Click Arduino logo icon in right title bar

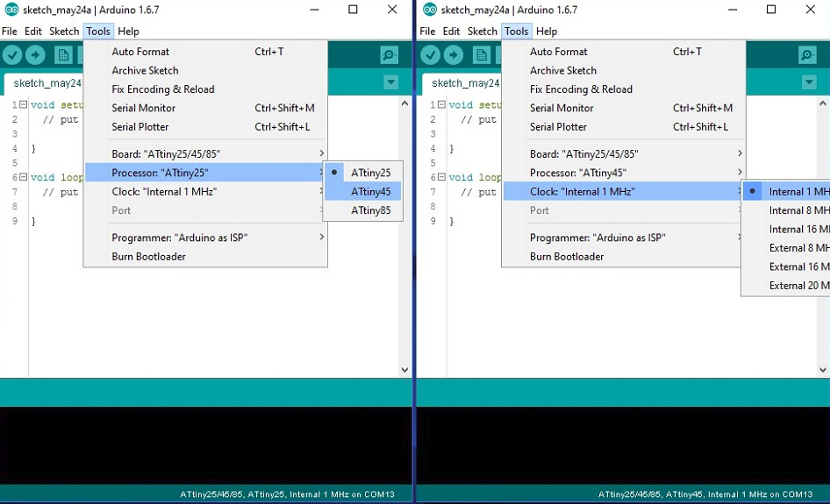pos(429,10)
